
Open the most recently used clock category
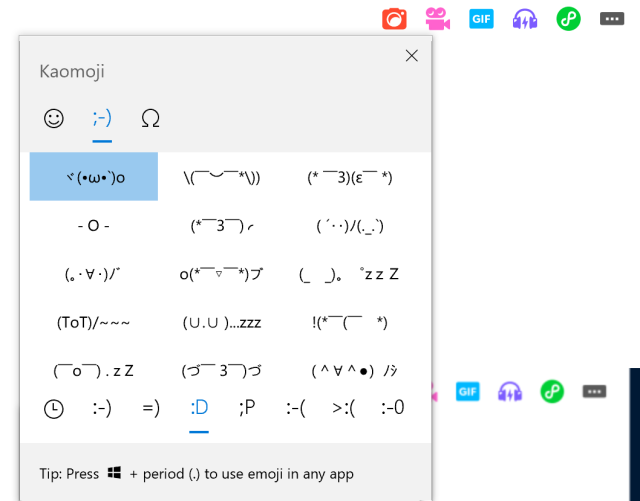pos(54,408)
